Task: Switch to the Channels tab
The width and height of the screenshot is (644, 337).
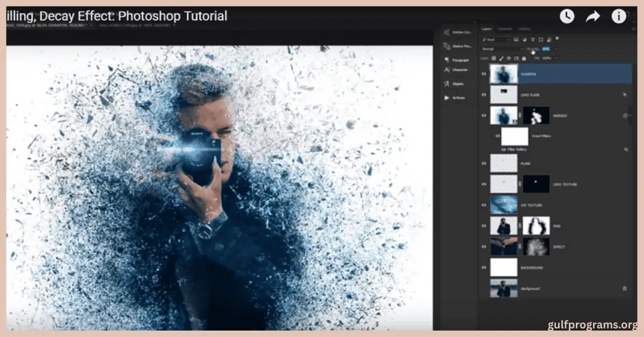Action: click(505, 29)
